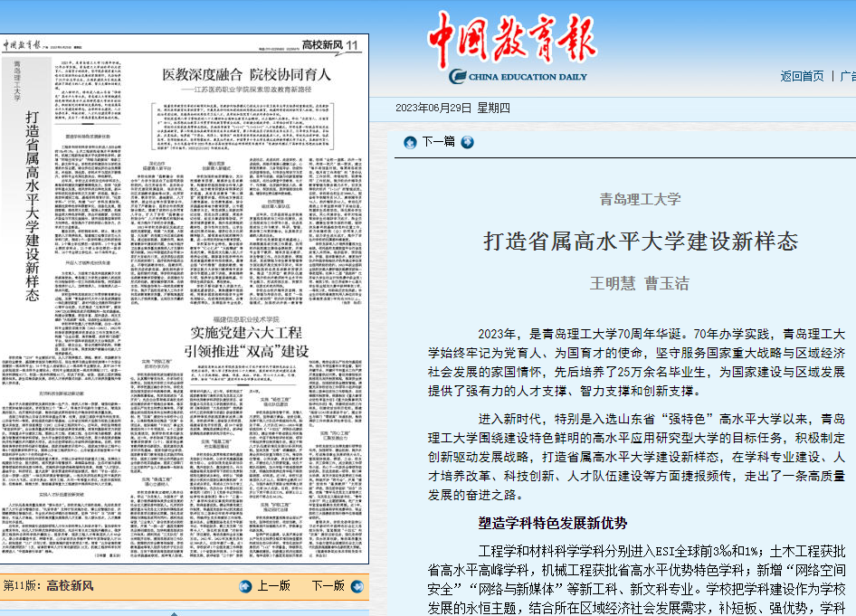Click the section heading 塑造学科特色发展新优势
The image size is (856, 616).
coord(553,522)
